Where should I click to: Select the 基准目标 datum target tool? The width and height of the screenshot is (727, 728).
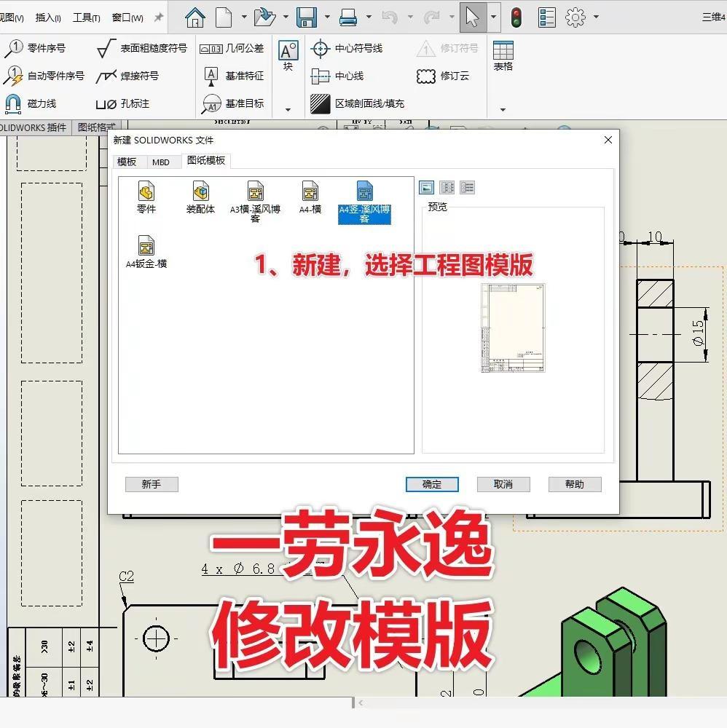tap(232, 104)
